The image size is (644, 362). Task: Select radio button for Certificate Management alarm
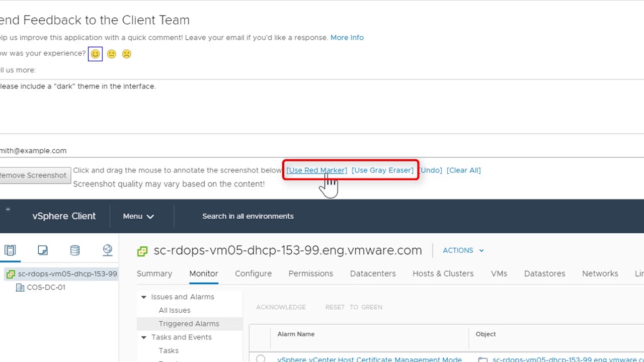click(x=260, y=359)
